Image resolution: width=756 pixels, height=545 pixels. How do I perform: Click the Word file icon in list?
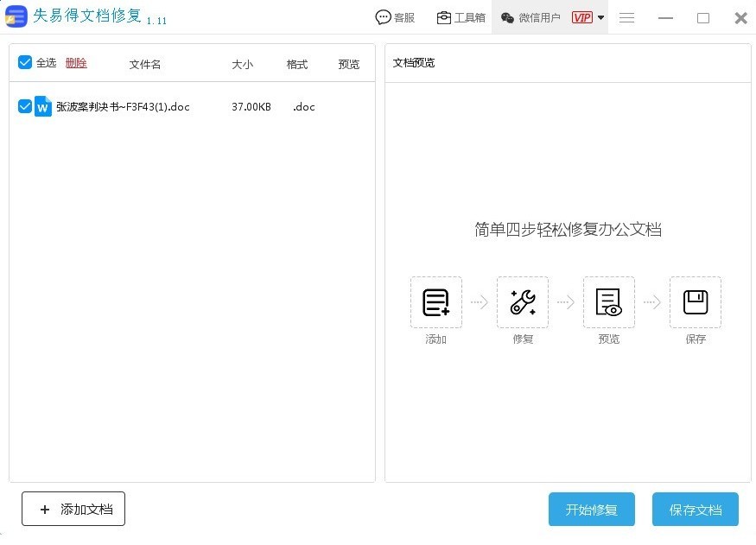tap(43, 106)
